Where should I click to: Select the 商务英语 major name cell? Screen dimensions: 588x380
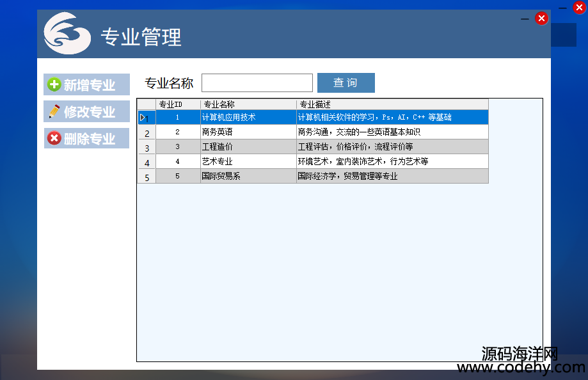(x=248, y=132)
